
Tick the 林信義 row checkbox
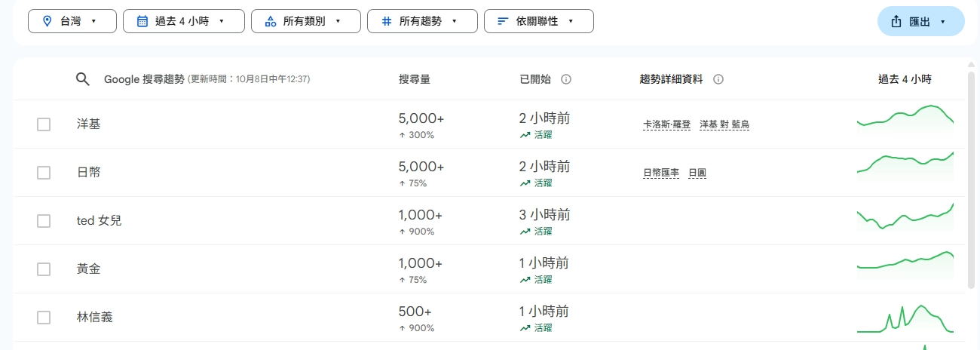(44, 318)
